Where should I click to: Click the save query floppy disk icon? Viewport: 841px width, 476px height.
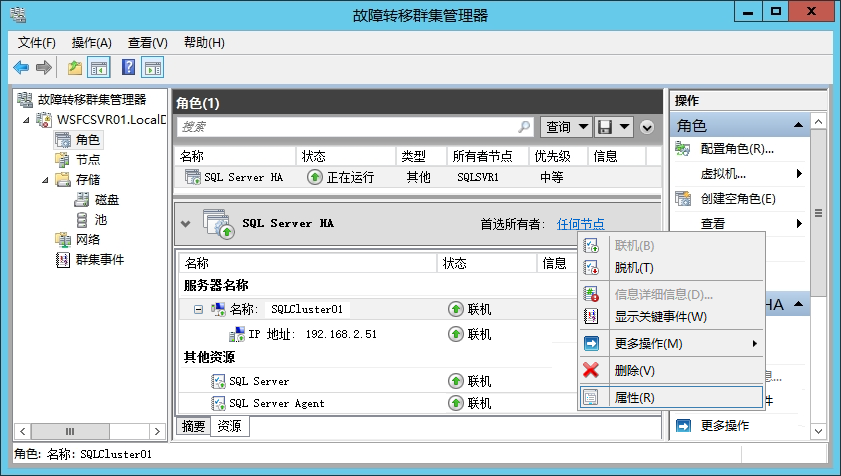click(606, 127)
